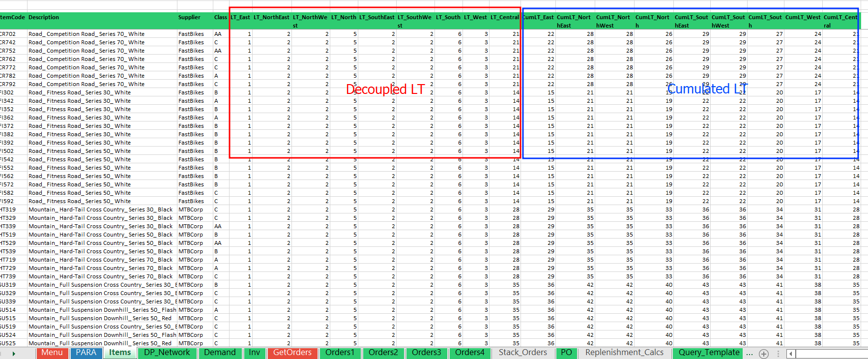This screenshot has width=868, height=359.
Task: Click the blue 'Cumulated LT' text label
Action: [x=707, y=89]
